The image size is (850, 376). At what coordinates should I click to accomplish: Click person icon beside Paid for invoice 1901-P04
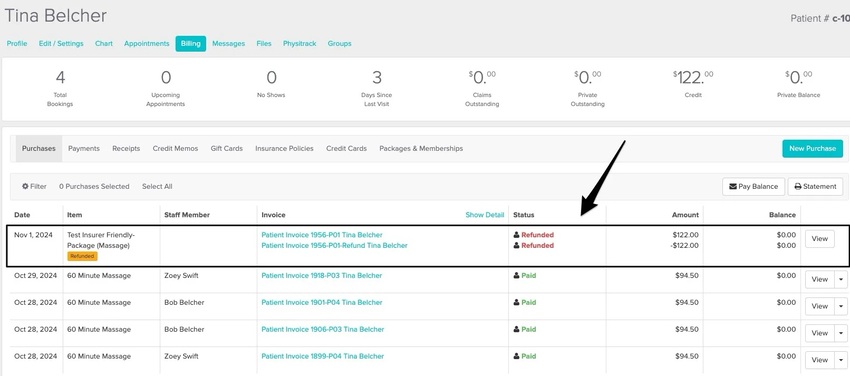(x=517, y=303)
